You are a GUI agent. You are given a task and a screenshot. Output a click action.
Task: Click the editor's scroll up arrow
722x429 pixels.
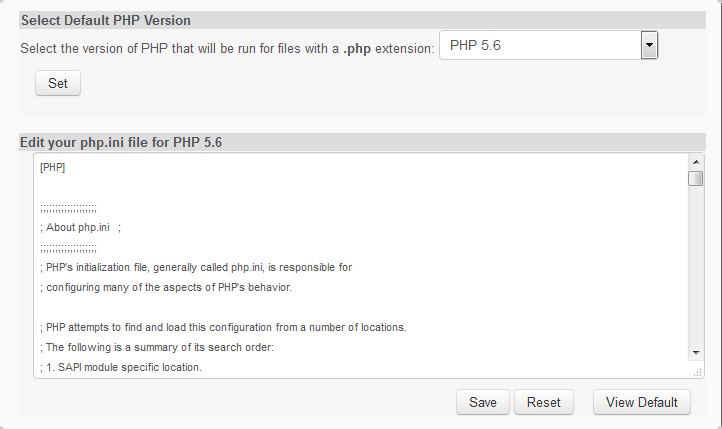click(x=695, y=162)
